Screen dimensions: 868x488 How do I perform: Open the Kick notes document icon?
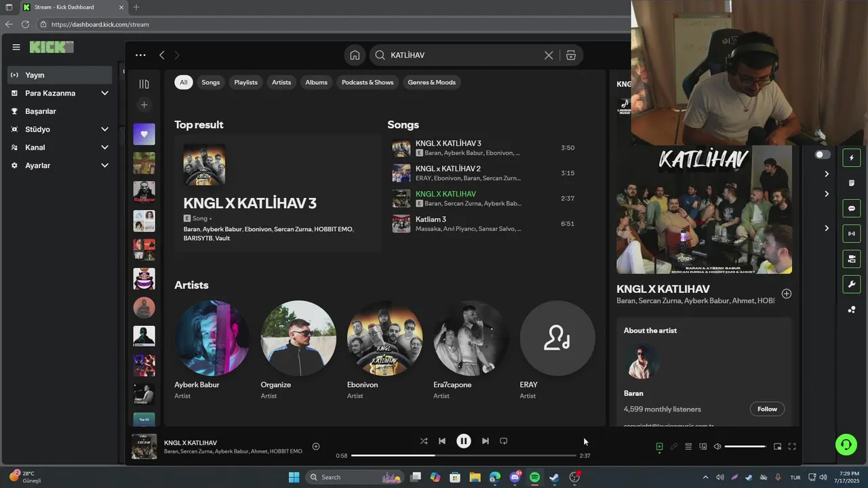(852, 183)
